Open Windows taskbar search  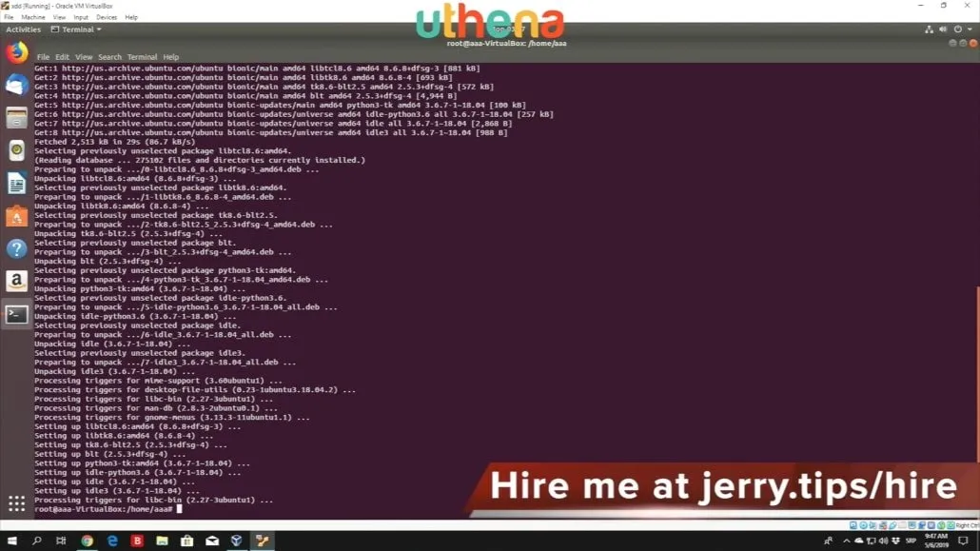(x=37, y=541)
